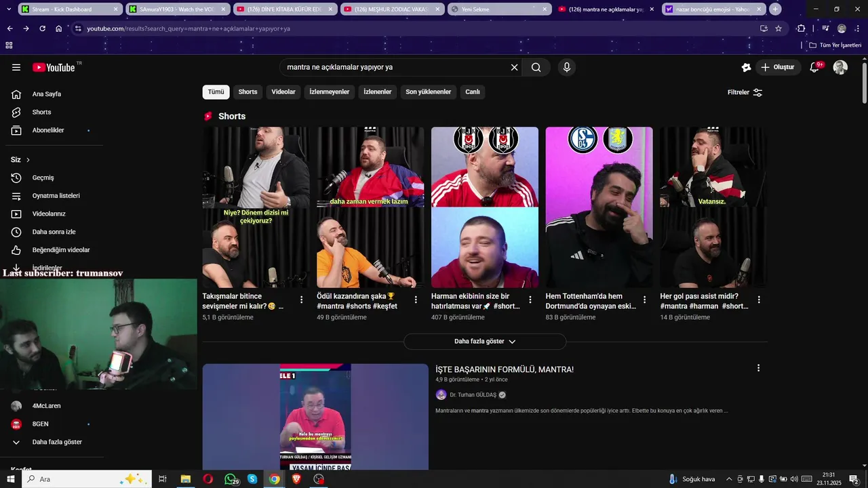
Task: Open the 'Takışmalar bitince' Short thumbnail
Action: click(256, 207)
